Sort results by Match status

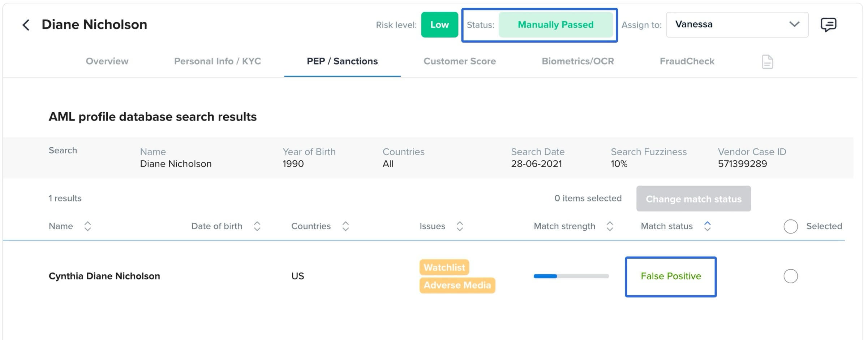(x=707, y=226)
